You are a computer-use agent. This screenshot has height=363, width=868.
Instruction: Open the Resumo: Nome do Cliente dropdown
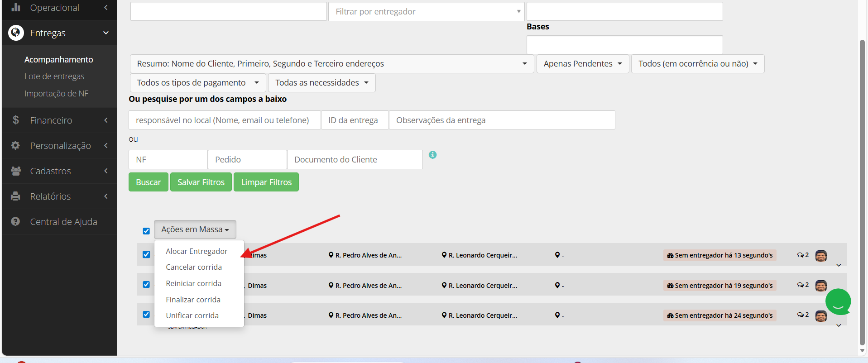(332, 64)
